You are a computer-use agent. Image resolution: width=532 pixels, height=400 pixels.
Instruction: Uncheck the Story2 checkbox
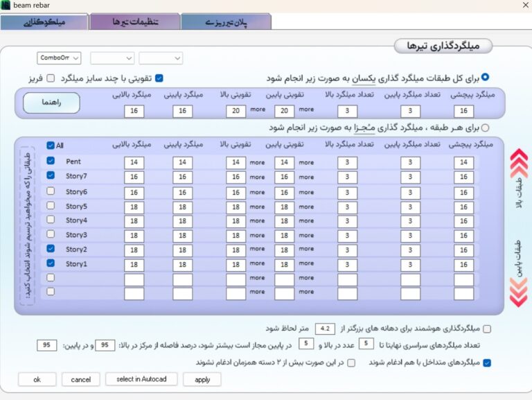tap(51, 249)
